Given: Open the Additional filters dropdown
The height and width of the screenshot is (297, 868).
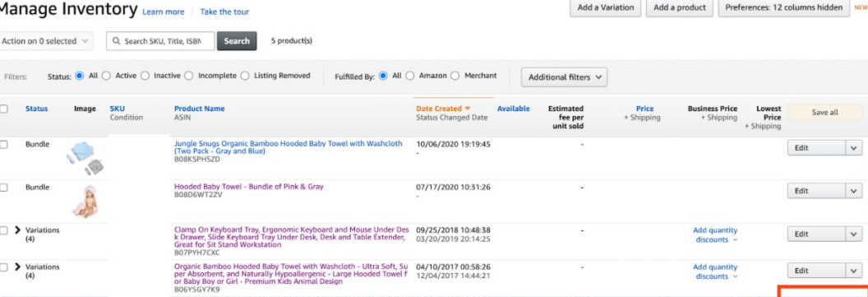Looking at the screenshot, I should click(564, 77).
